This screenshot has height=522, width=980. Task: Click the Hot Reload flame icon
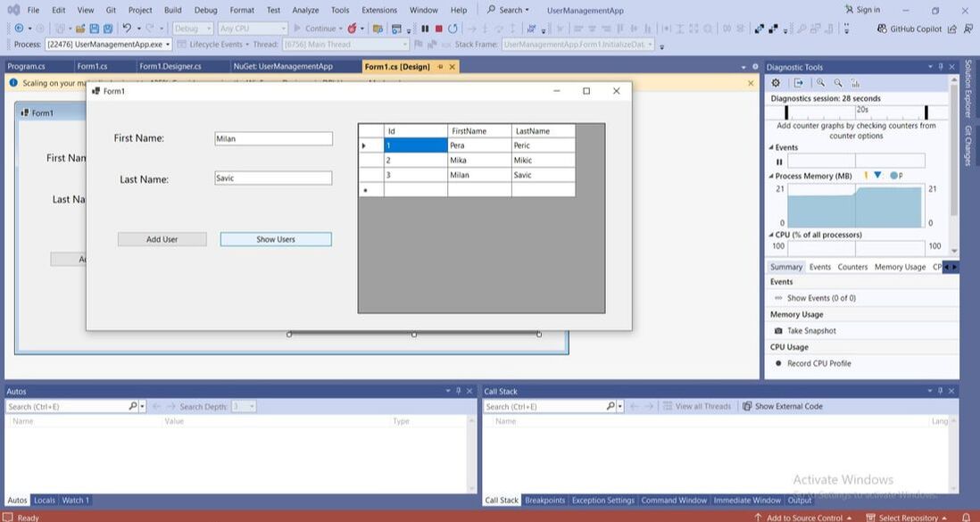click(x=352, y=29)
